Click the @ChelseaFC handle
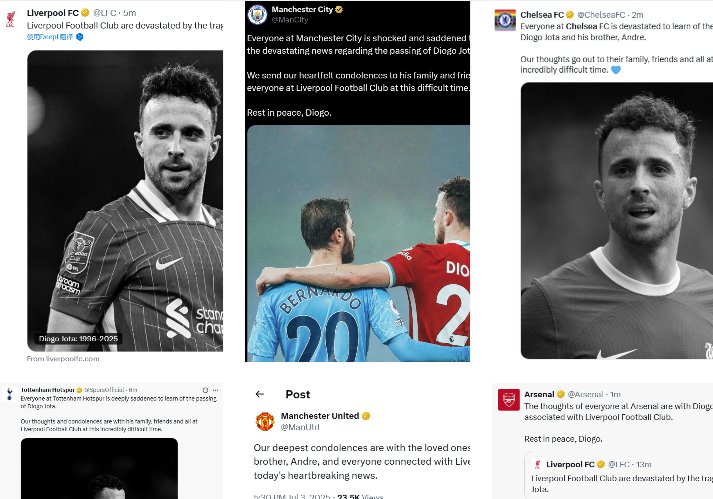Image resolution: width=713 pixels, height=499 pixels. pos(601,15)
